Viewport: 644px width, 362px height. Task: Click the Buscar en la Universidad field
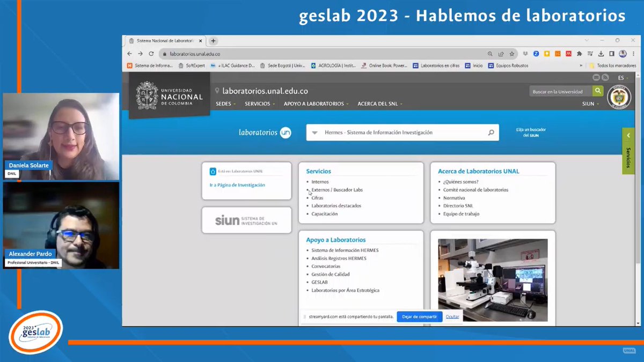(560, 92)
